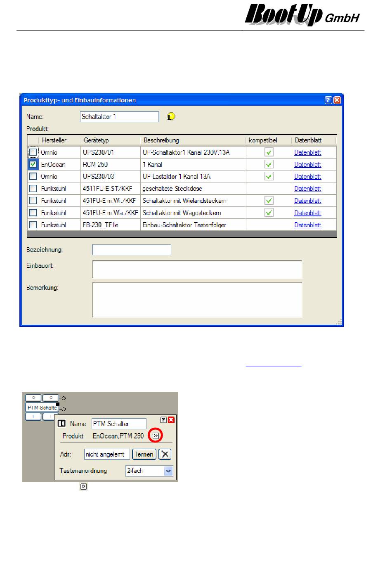Open Datenblatt link for UPS230/01
Image resolution: width=392 pixels, height=573 pixels.
[x=308, y=153]
